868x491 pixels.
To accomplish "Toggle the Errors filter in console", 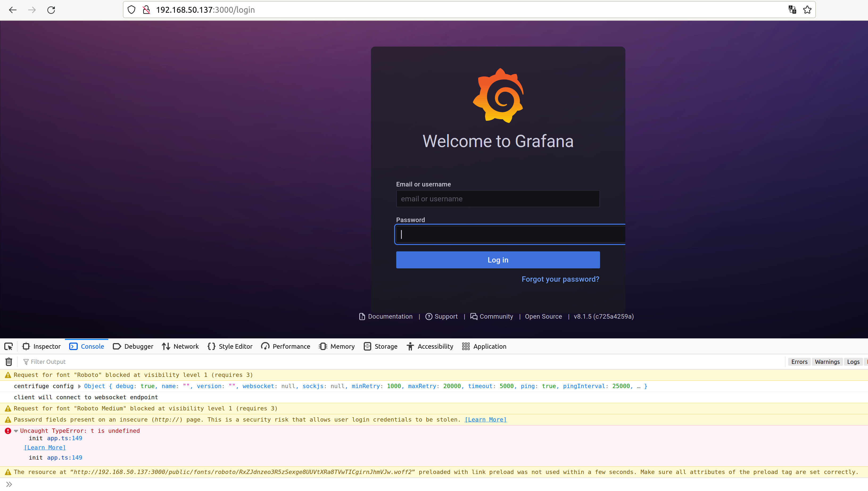I will click(799, 361).
